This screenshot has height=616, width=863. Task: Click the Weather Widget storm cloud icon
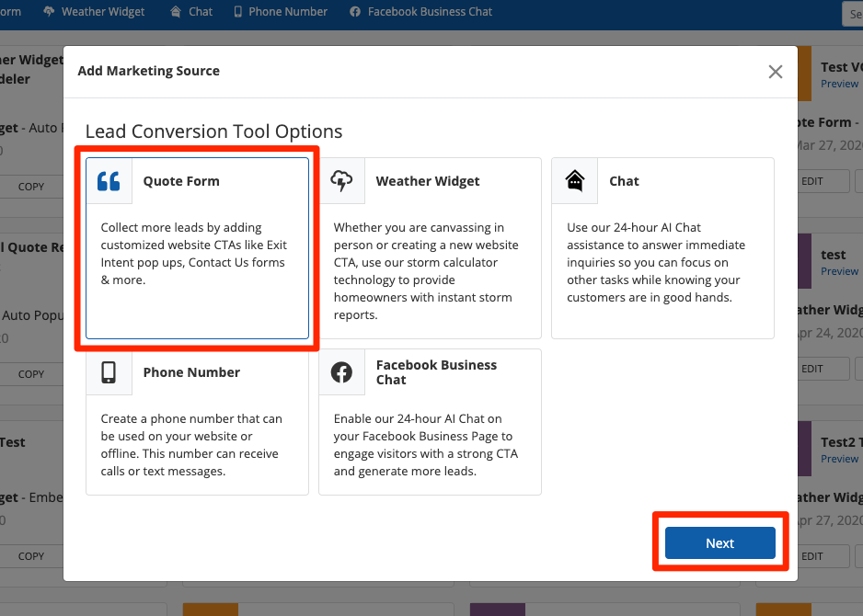[341, 181]
